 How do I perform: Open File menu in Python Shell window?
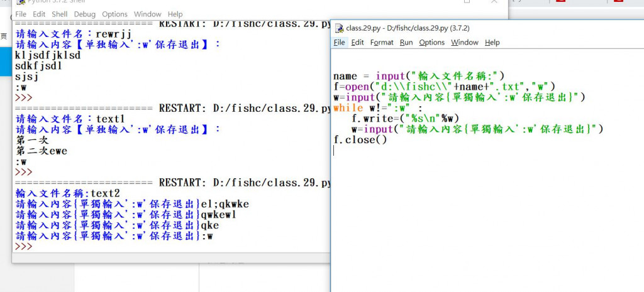[21, 14]
